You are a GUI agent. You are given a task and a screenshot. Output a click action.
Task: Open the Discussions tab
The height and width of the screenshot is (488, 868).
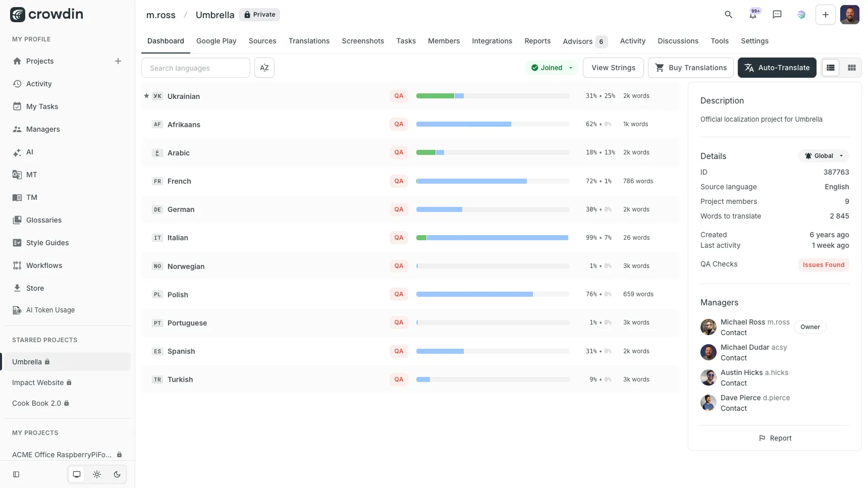click(x=678, y=41)
